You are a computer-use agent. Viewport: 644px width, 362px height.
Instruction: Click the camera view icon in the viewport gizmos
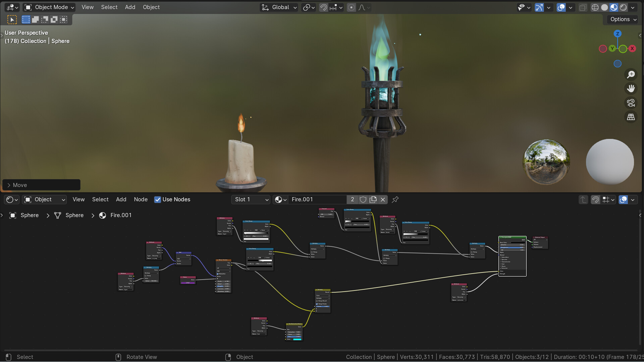[x=631, y=103]
